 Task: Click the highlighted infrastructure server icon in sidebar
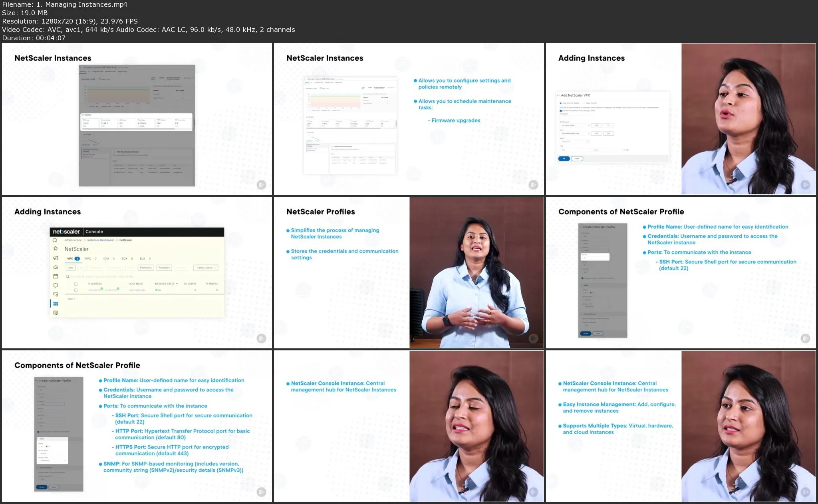tap(56, 304)
